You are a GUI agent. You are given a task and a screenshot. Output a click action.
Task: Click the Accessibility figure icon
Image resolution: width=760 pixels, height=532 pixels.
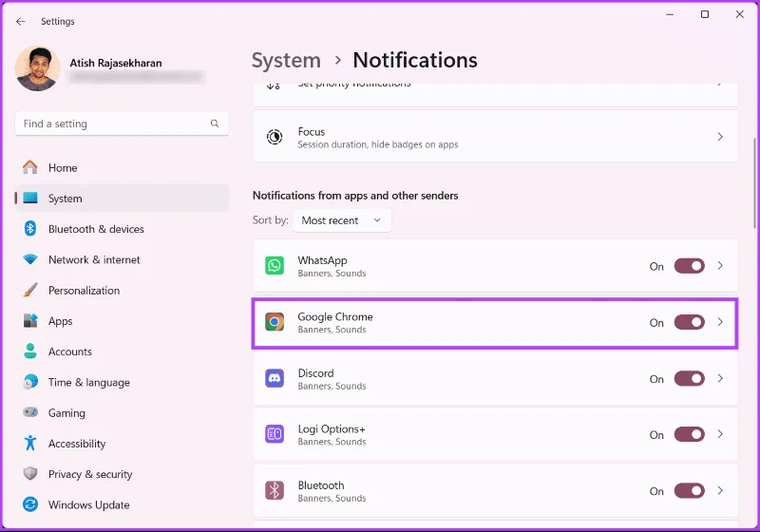pos(30,443)
